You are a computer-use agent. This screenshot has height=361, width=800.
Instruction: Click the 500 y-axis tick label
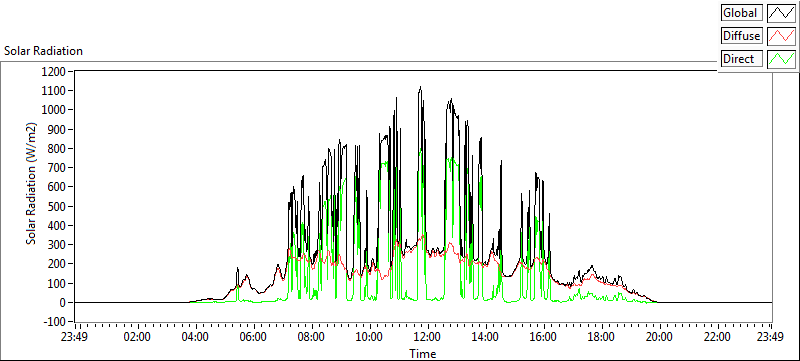(x=58, y=207)
